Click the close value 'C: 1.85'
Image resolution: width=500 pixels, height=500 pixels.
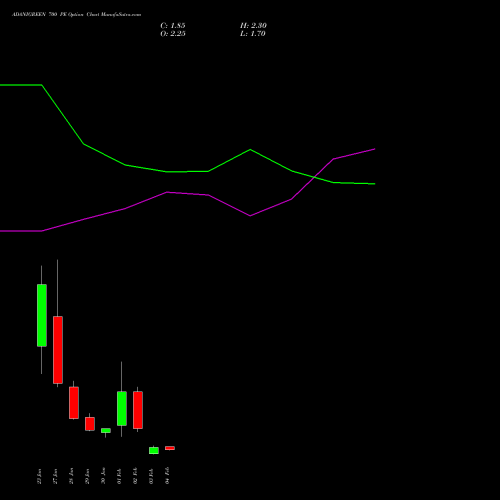point(173,26)
